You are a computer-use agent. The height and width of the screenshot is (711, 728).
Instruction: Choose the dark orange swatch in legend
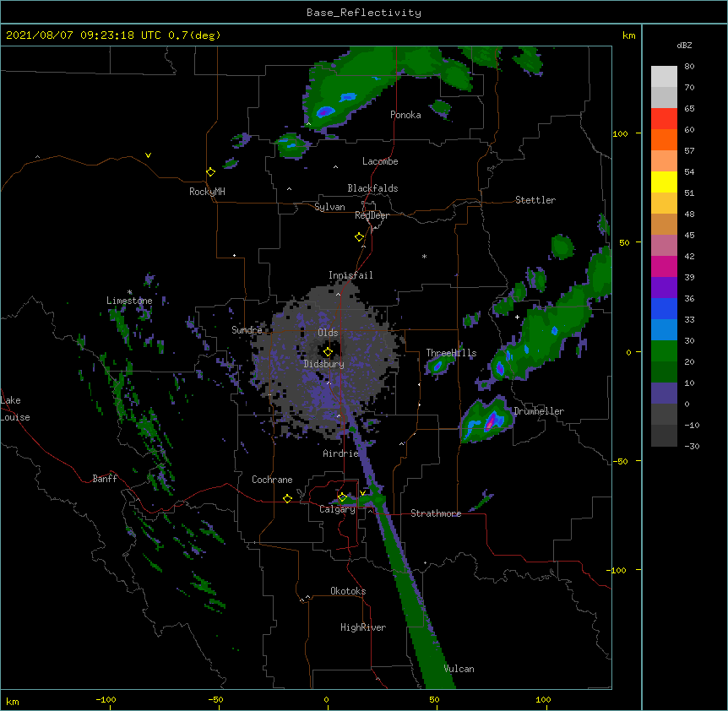pyautogui.click(x=664, y=139)
